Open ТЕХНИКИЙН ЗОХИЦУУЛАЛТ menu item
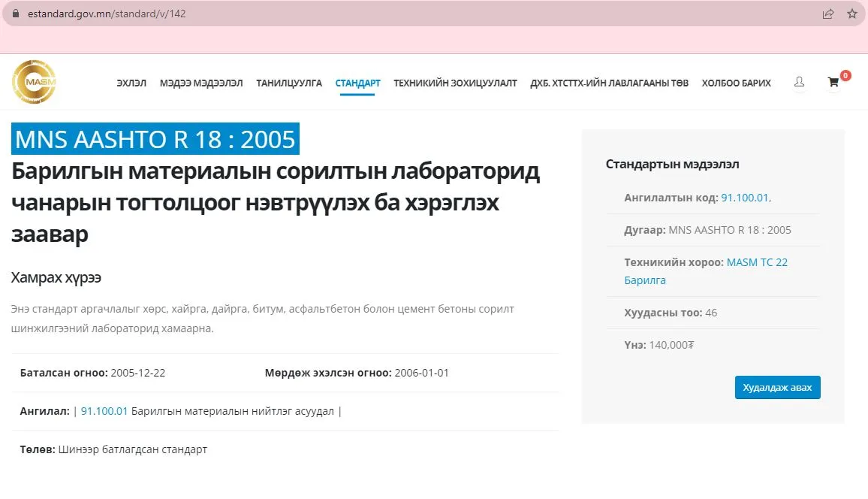 coord(455,83)
